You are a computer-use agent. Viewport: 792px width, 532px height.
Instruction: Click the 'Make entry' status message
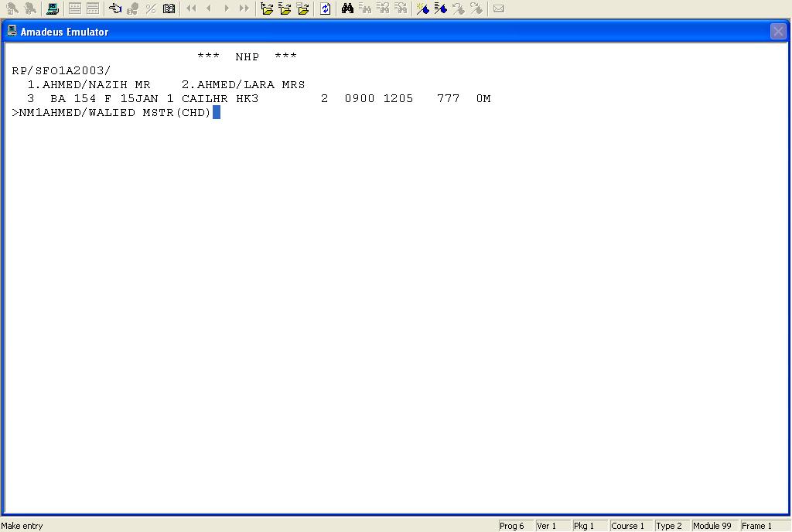click(22, 526)
